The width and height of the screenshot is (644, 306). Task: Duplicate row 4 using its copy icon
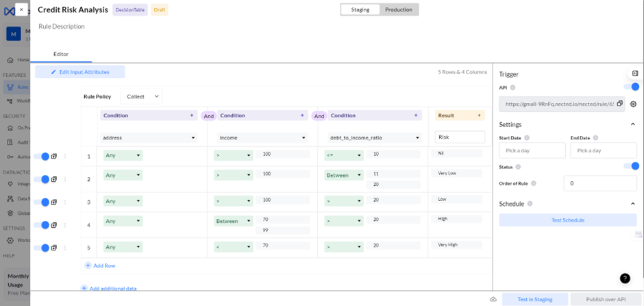coord(54,225)
